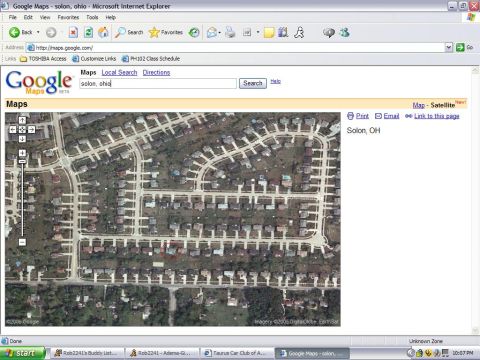
Task: Click the yellow note toolbar icon
Action: tap(269, 33)
